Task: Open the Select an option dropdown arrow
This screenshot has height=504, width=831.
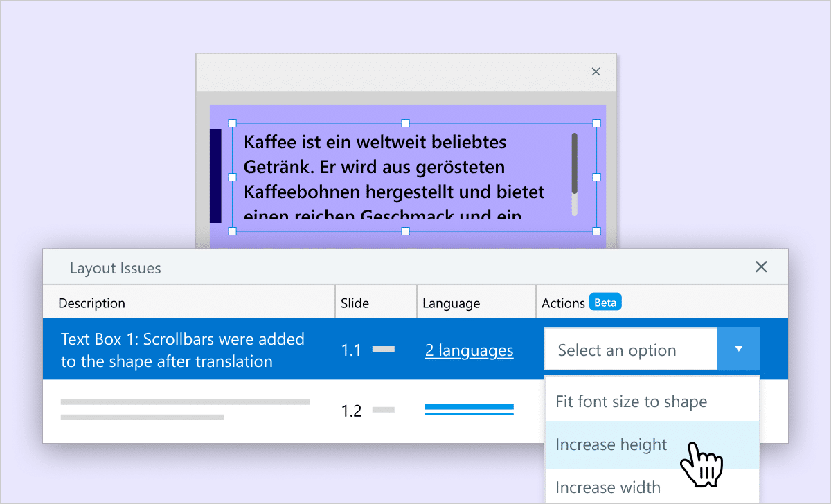Action: [739, 349]
